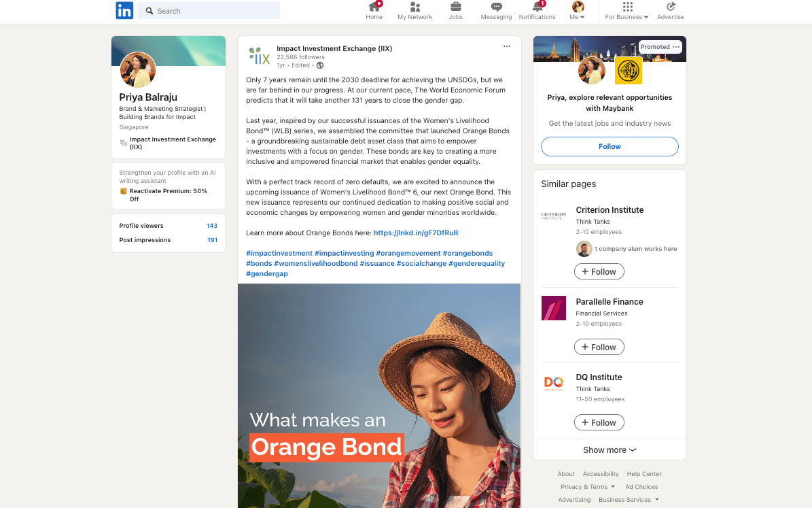
Task: Go to Jobs briefcase icon
Action: tap(456, 7)
